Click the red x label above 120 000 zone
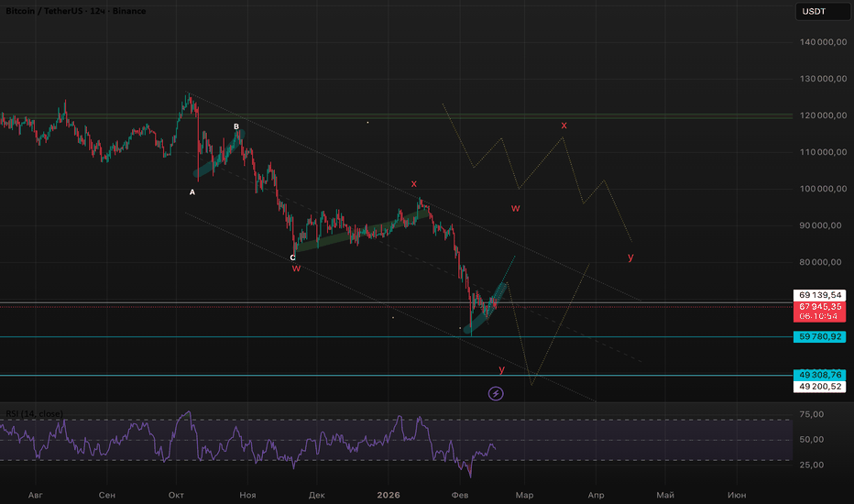 564,125
